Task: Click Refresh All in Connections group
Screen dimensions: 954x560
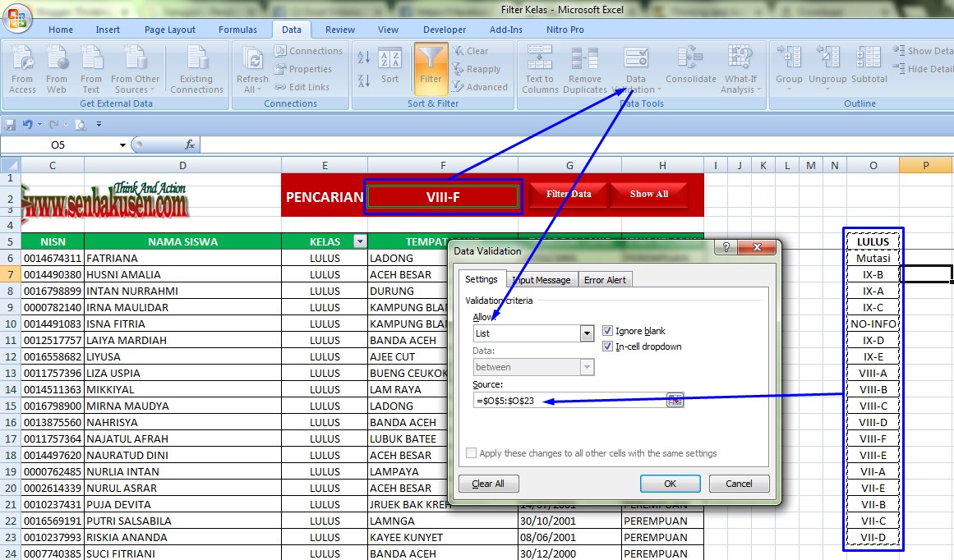Action: coord(251,69)
